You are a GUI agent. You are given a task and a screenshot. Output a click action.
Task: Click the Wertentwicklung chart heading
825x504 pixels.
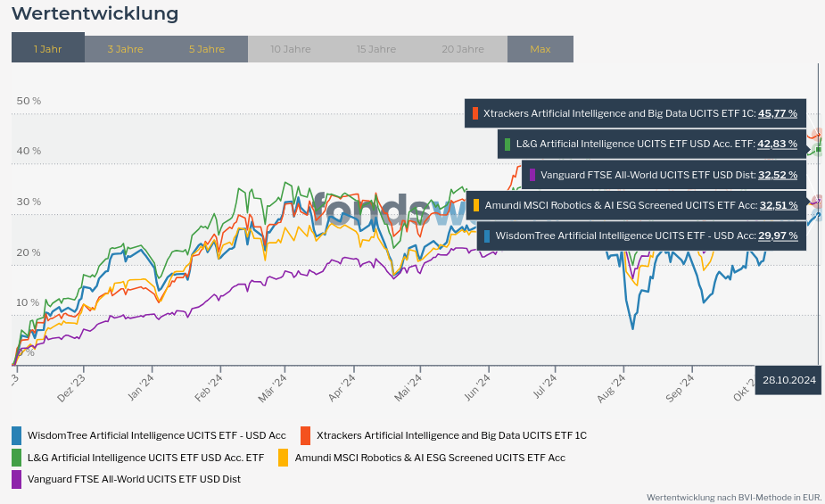[x=95, y=13]
